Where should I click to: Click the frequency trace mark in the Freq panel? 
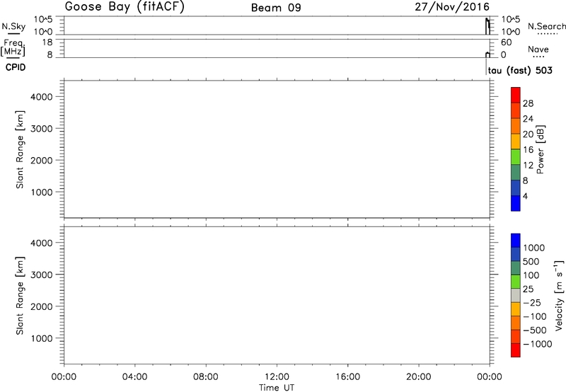point(487,55)
